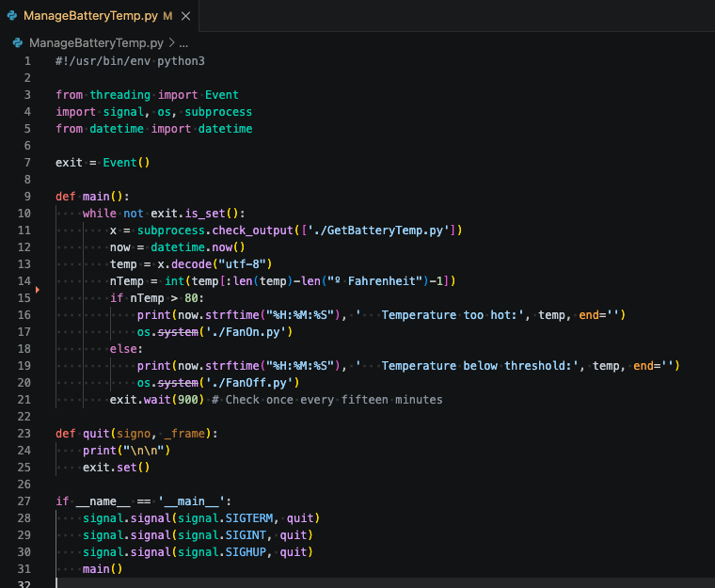Image resolution: width=715 pixels, height=588 pixels.
Task: Click the "utf-8" string on line 13
Action: [242, 264]
